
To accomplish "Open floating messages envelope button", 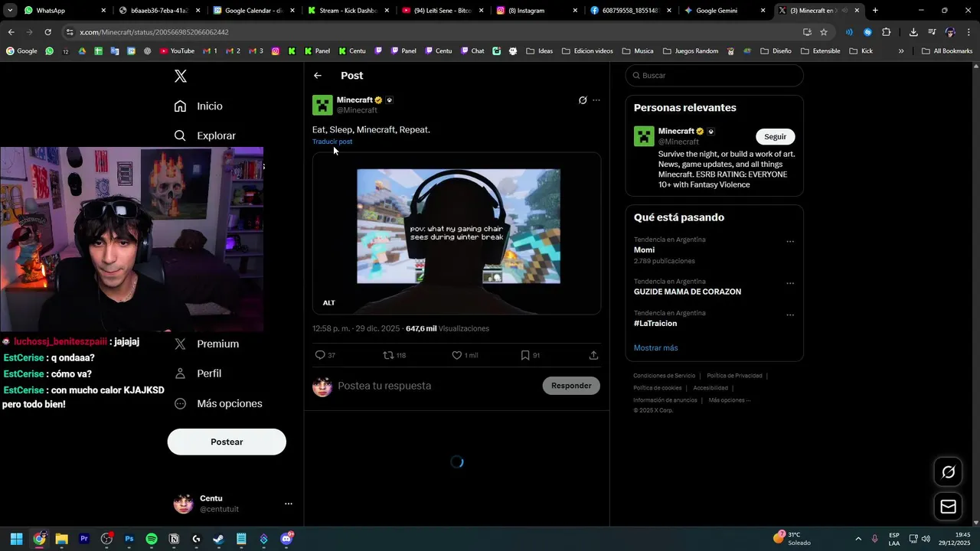I will (x=948, y=507).
